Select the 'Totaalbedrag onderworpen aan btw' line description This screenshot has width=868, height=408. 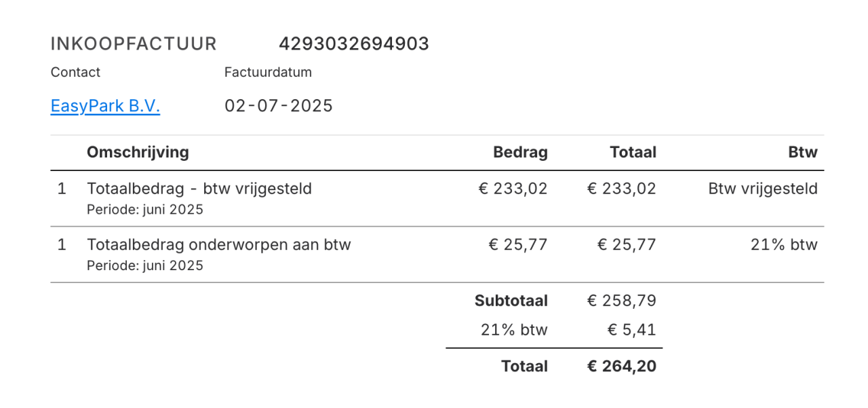[219, 244]
